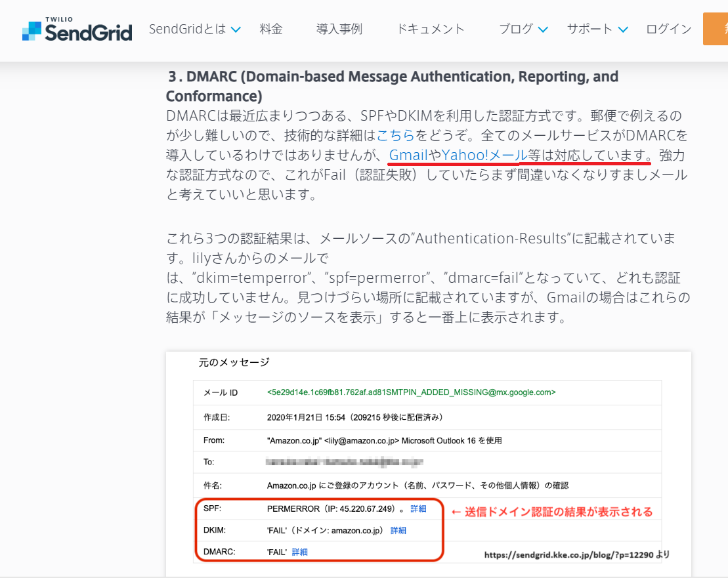Click the creation date 2020年1月21日 15:54
This screenshot has height=578, width=728.
(x=306, y=417)
